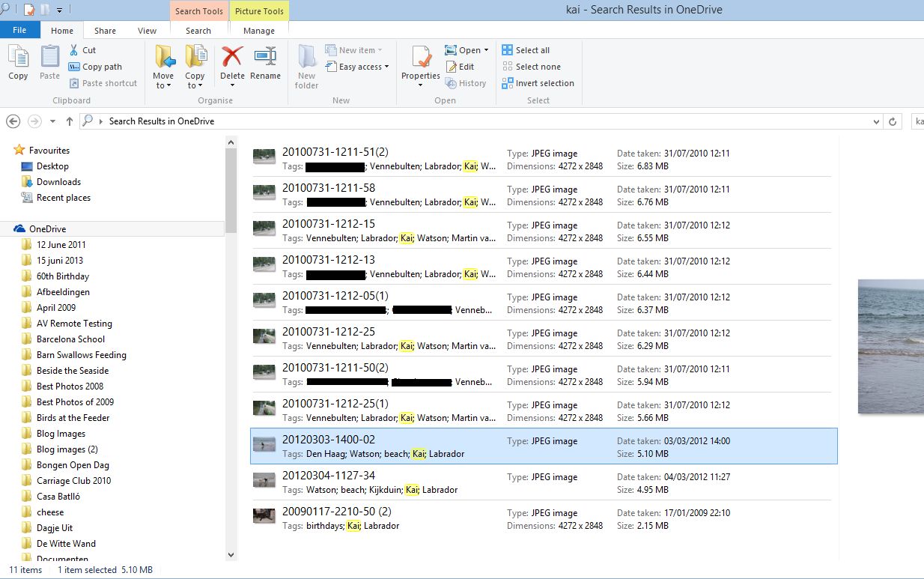Open the Casa Batlló folder
The width and height of the screenshot is (924, 579).
[x=51, y=497]
